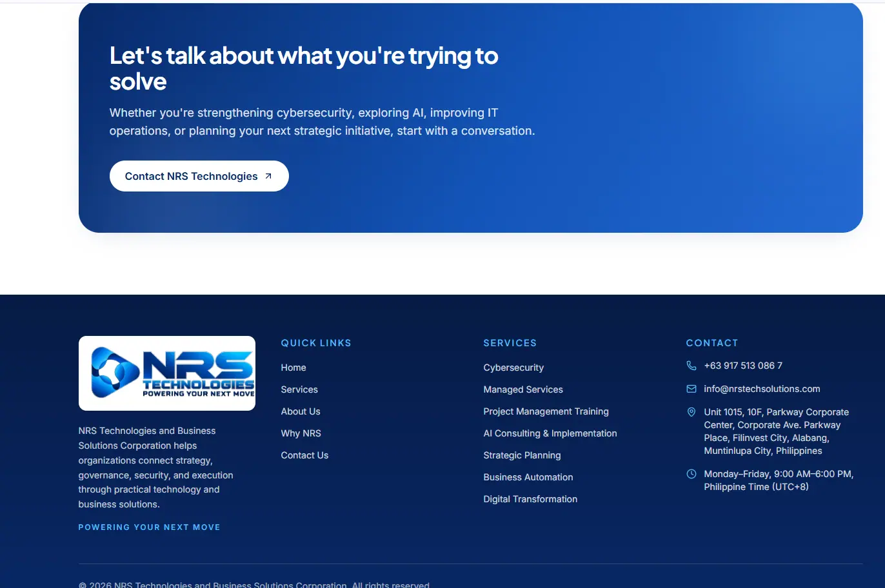Open Managed Services link
Screen dimensions: 885x588
(523, 389)
